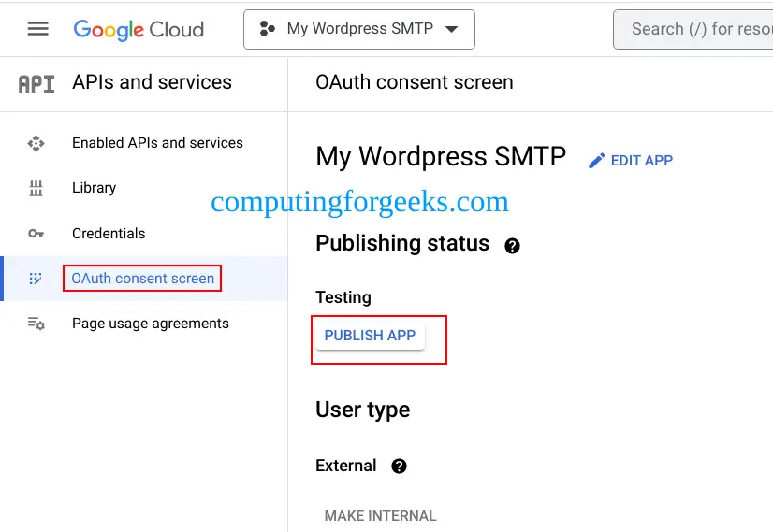Open the My Wordpress SMTP project dropdown
Screen dimensions: 773x532
pyautogui.click(x=359, y=29)
